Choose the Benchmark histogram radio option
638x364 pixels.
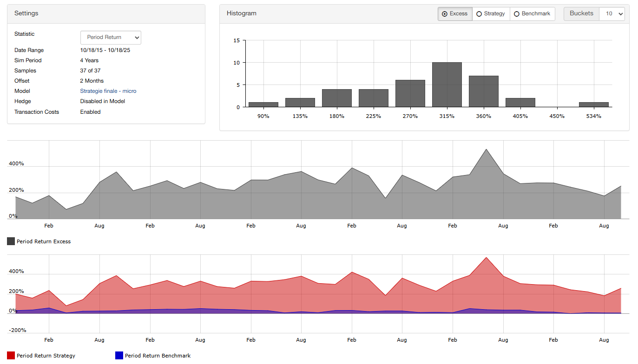(x=532, y=14)
